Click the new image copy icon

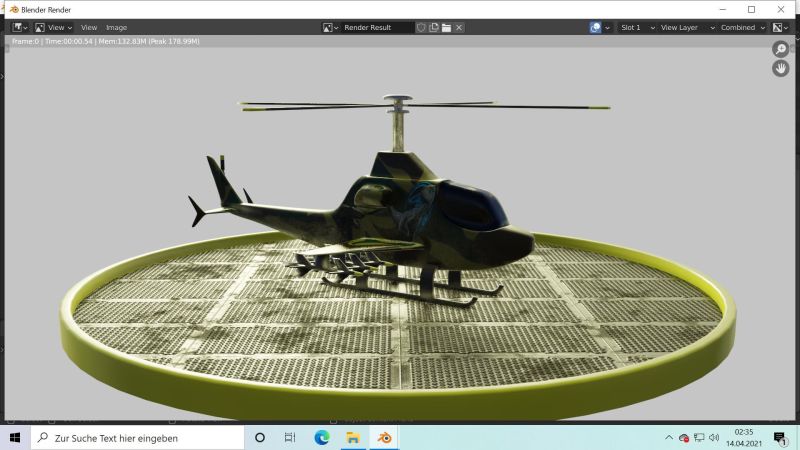coord(434,28)
